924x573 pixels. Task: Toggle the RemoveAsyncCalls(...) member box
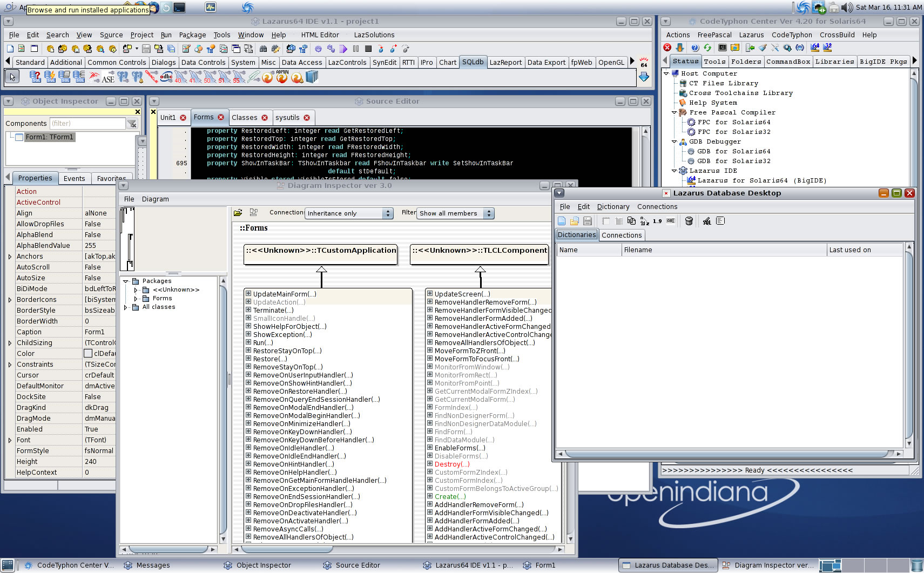248,529
